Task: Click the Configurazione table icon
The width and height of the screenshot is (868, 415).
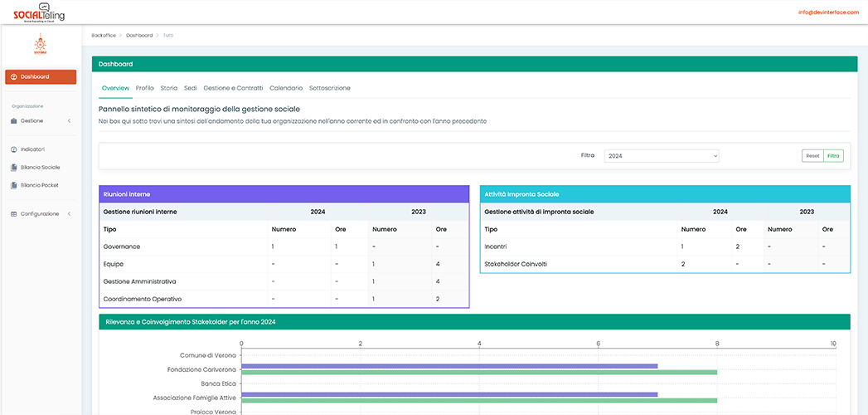Action: pyautogui.click(x=14, y=214)
